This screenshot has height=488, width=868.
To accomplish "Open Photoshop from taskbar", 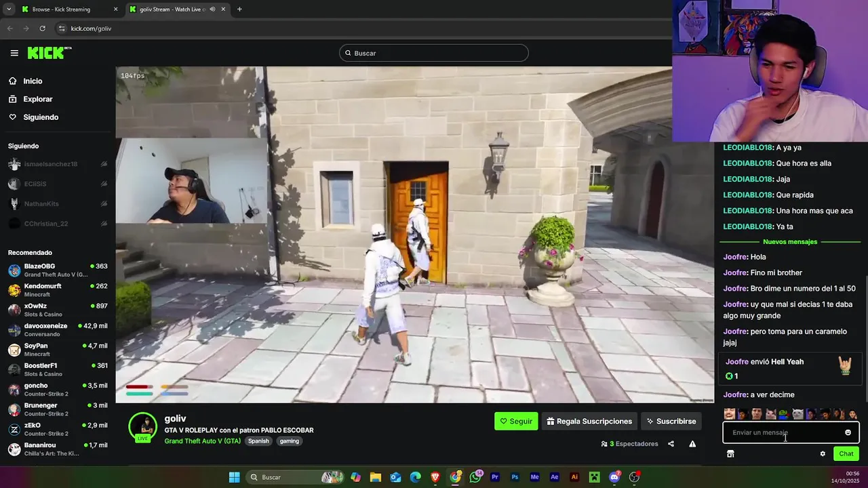I will [x=515, y=477].
